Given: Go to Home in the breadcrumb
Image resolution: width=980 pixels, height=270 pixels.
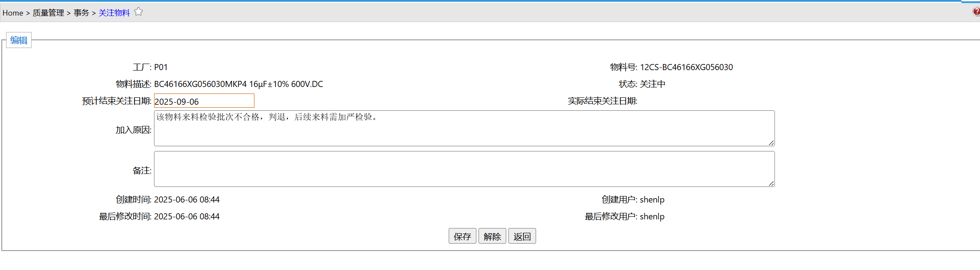Looking at the screenshot, I should coord(13,13).
